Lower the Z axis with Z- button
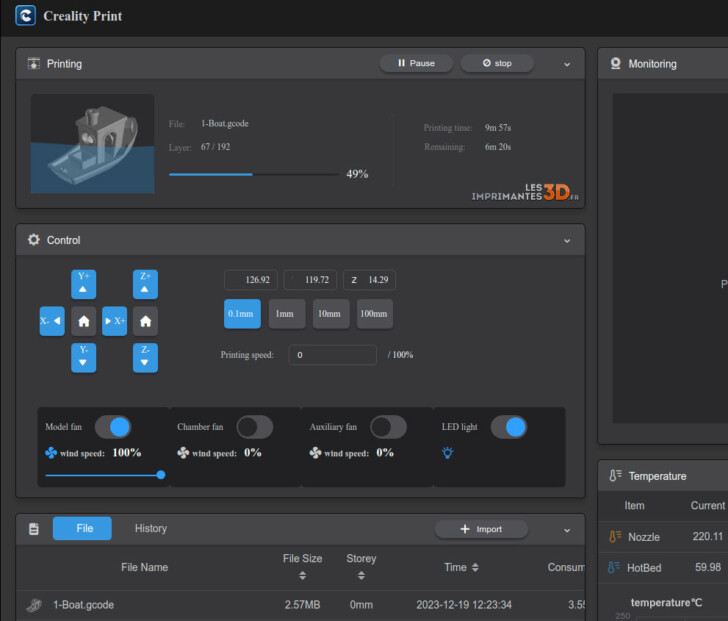This screenshot has height=621, width=728. (145, 358)
